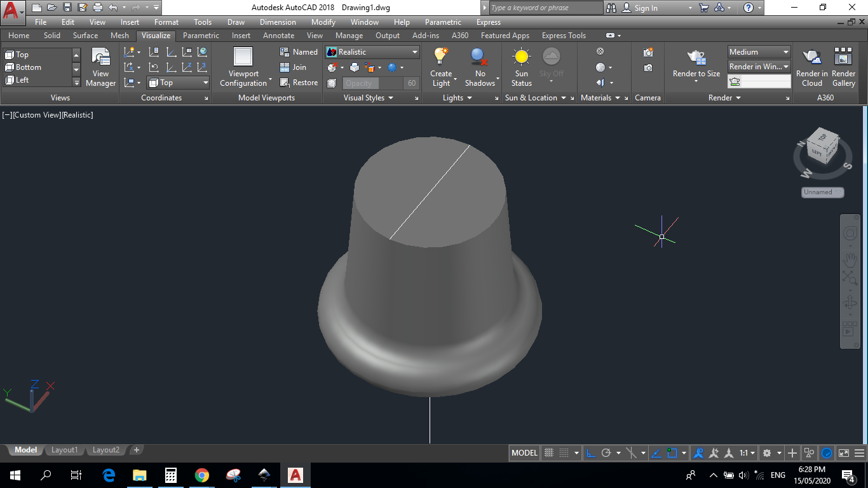Screen dimensions: 868x488
Task: Click the Isolate Objects icon in status bar
Action: coord(810,453)
